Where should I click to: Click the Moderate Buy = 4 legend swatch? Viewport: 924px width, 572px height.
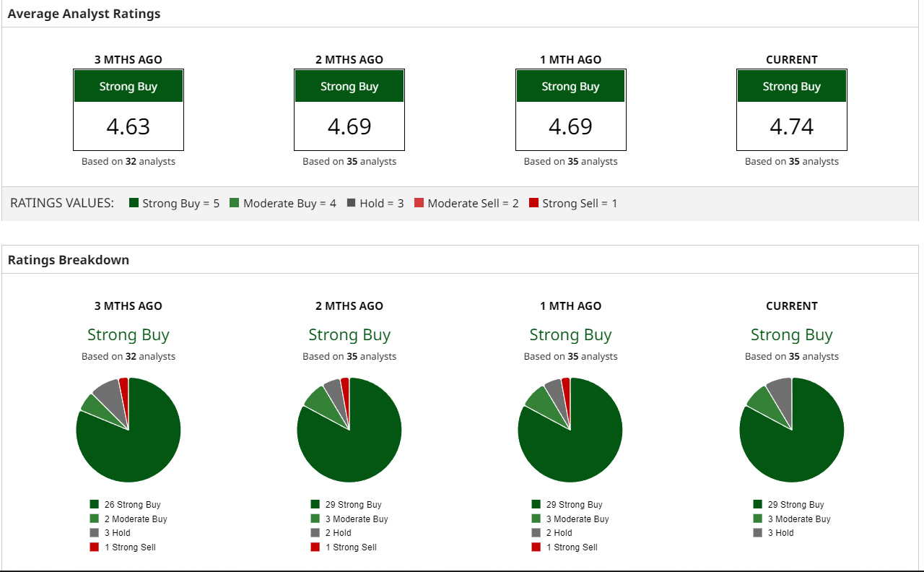234,203
